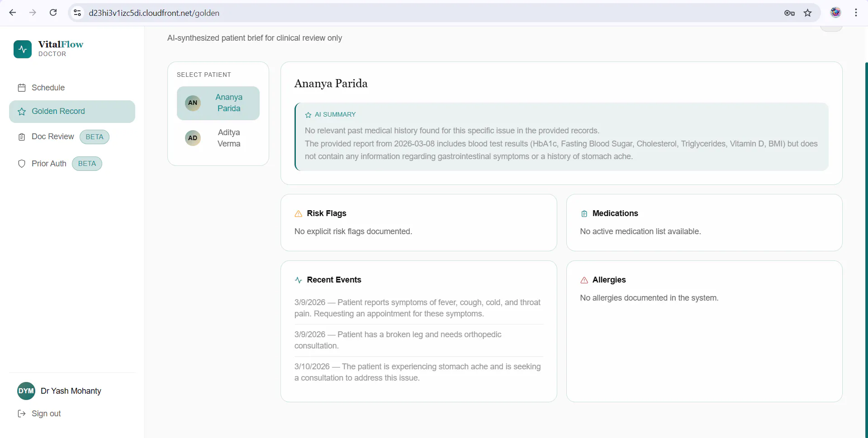This screenshot has width=868, height=438.
Task: Click the VitalFlow logo icon
Action: click(23, 49)
